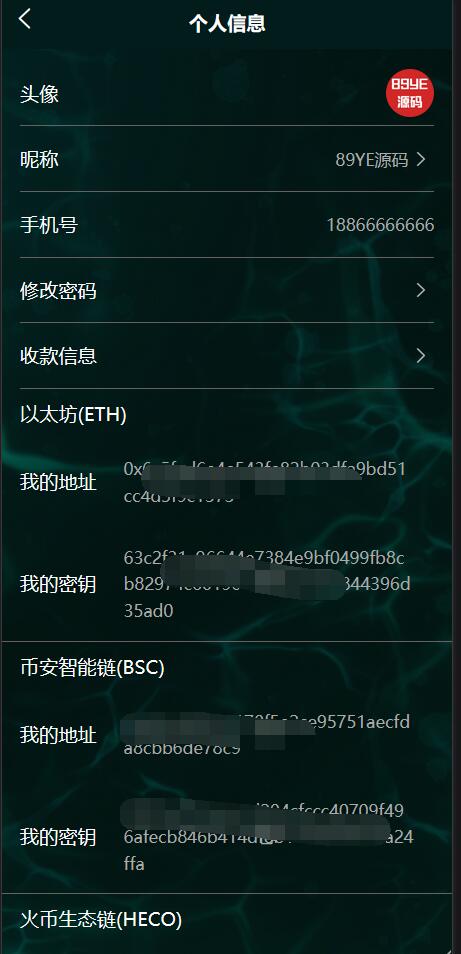This screenshot has height=954, width=461.
Task: Expand 修改密码 with its right chevron
Action: tap(421, 290)
